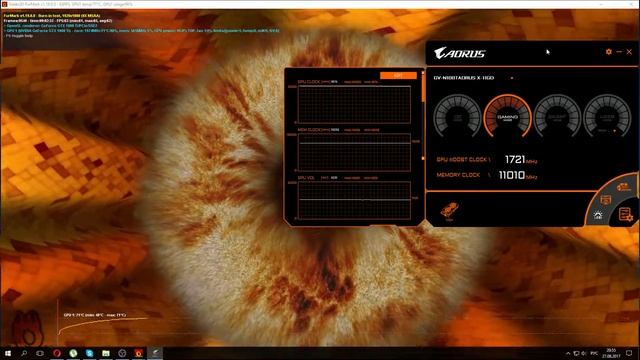
Task: Open the round dark taskbar icon beside FurMark
Action: 122,353
